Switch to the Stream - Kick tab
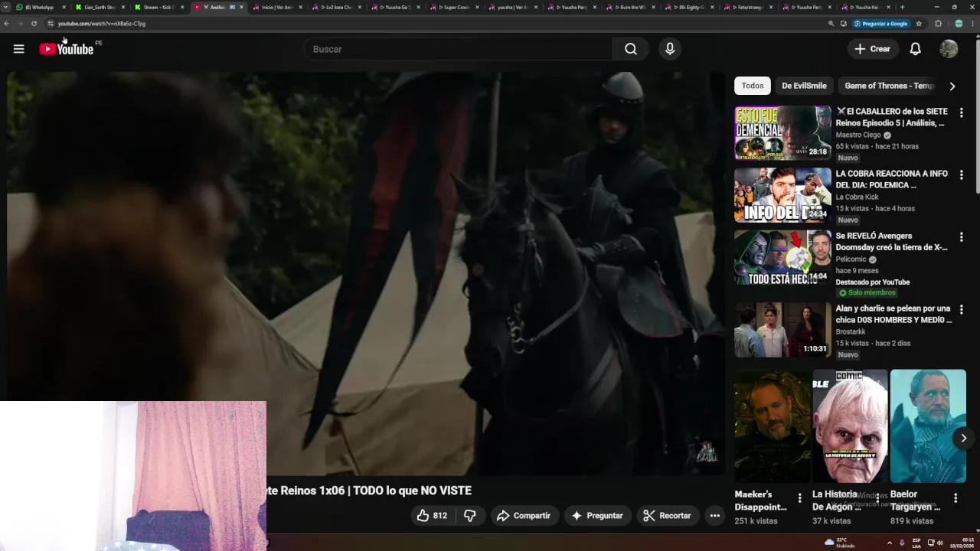 pyautogui.click(x=159, y=7)
